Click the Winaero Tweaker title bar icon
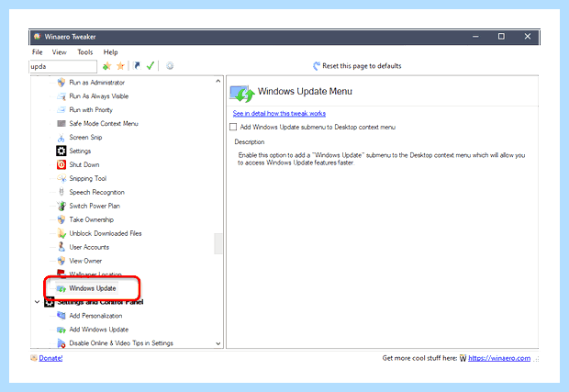 coord(37,37)
